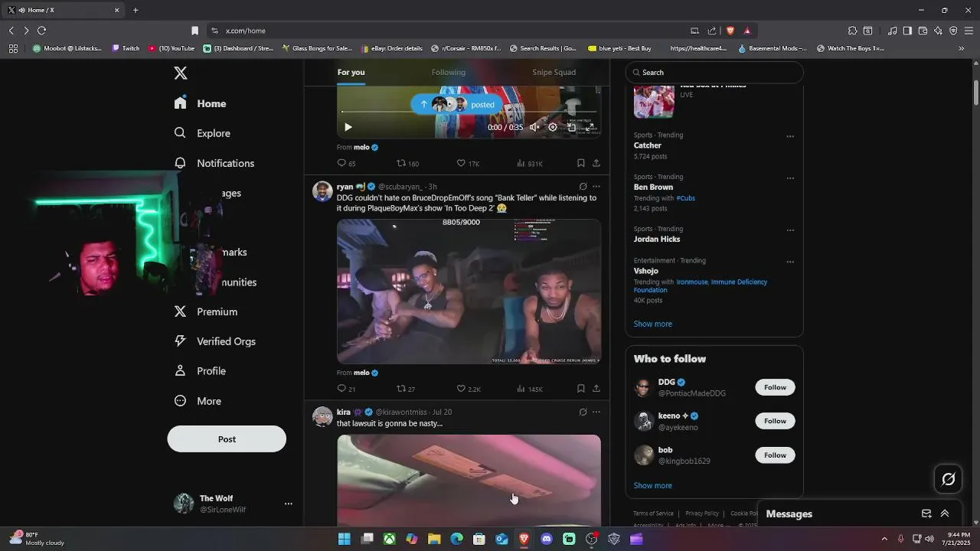Compose a new message in the Messages bar
980x551 pixels.
coord(926,514)
